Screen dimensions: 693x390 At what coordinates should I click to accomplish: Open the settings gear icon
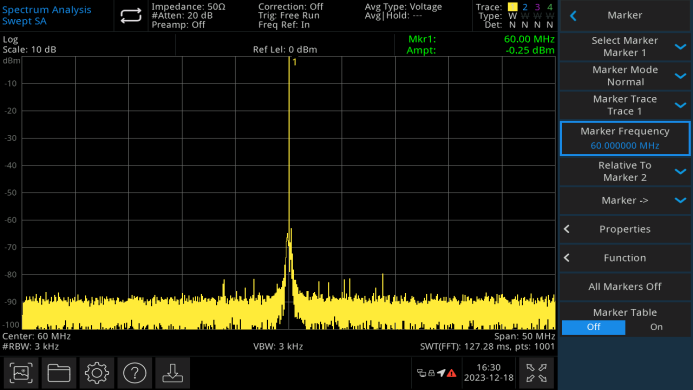(x=96, y=373)
